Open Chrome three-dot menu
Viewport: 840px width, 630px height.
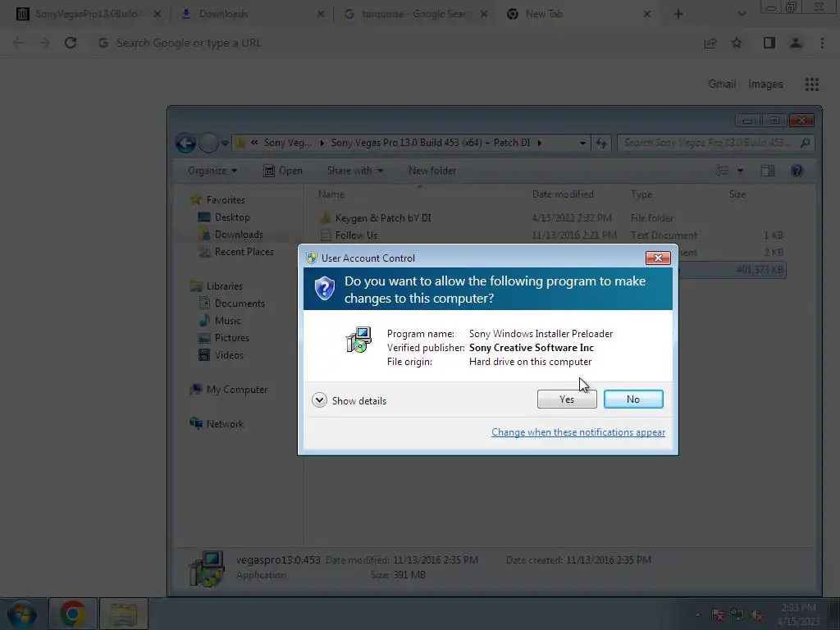click(822, 43)
